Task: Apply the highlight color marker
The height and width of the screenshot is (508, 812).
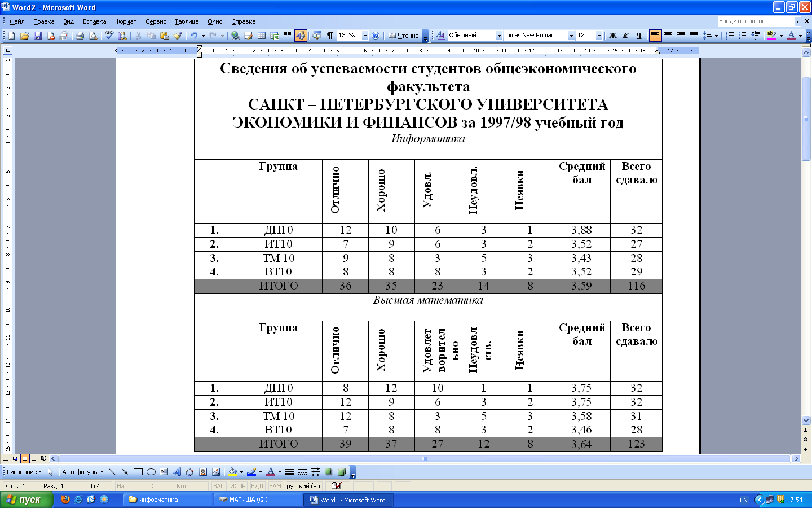Action: (772, 36)
